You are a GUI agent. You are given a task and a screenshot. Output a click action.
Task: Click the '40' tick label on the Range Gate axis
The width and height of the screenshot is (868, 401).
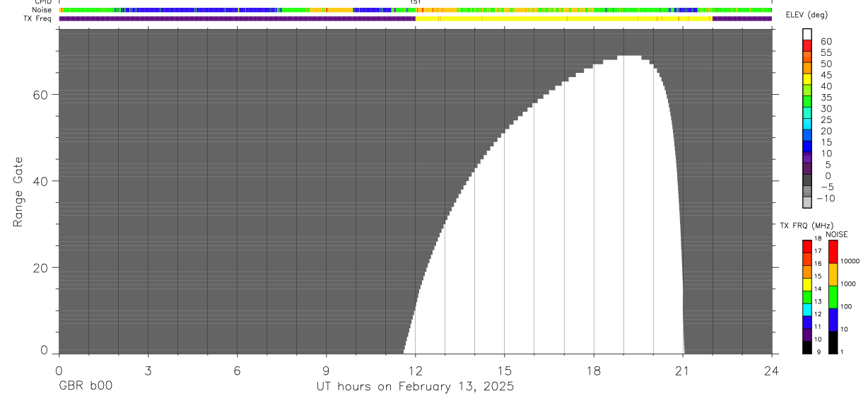42,182
